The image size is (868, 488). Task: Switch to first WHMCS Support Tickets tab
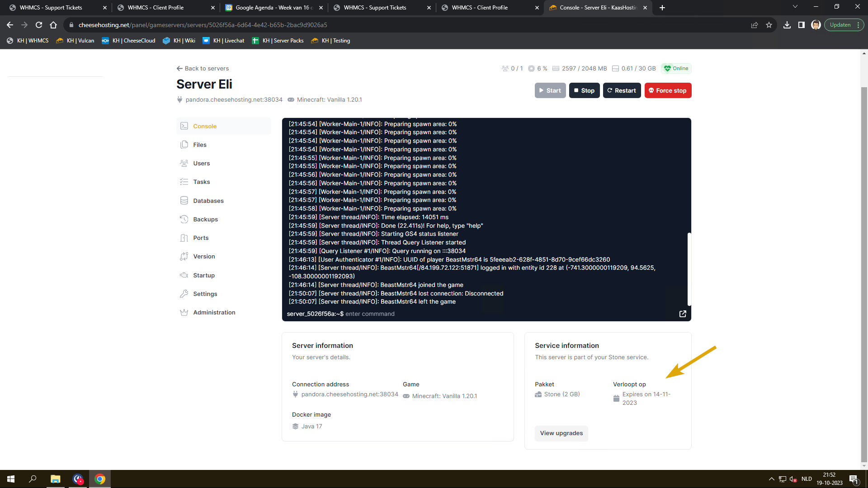click(x=51, y=8)
